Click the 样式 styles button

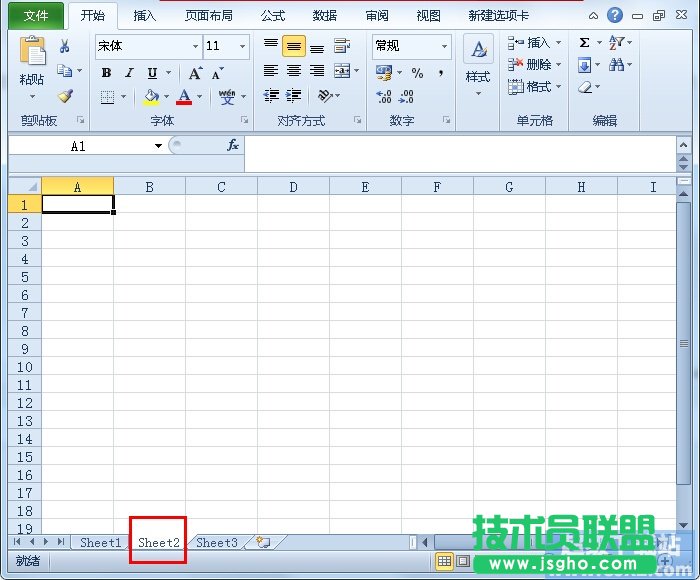coord(478,65)
